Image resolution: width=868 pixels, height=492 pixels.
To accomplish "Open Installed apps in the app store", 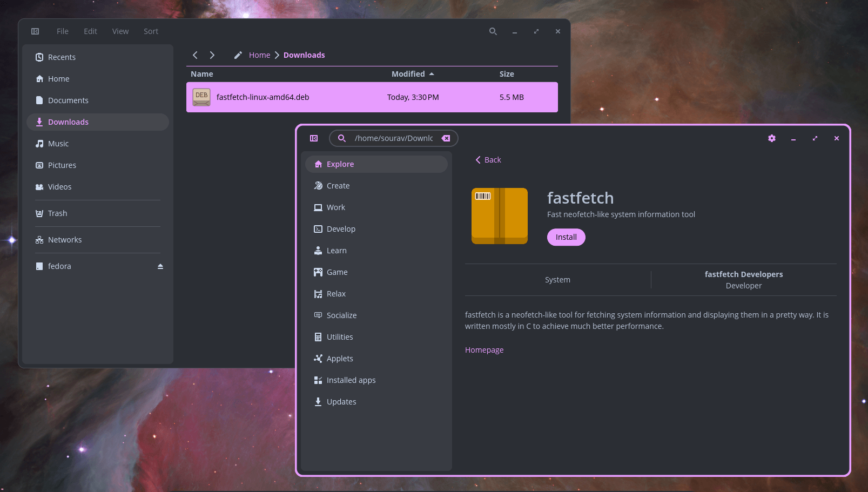I will click(351, 380).
